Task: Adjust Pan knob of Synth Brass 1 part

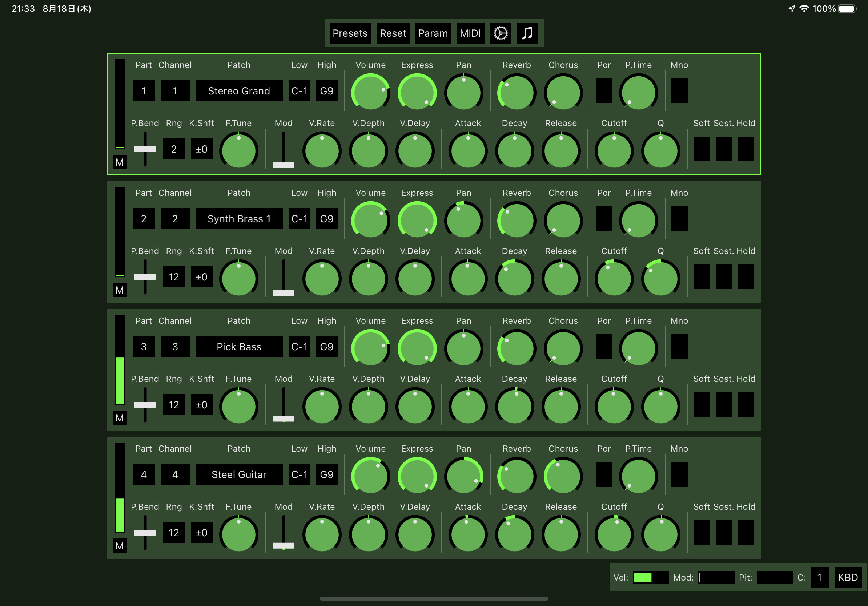Action: click(463, 220)
